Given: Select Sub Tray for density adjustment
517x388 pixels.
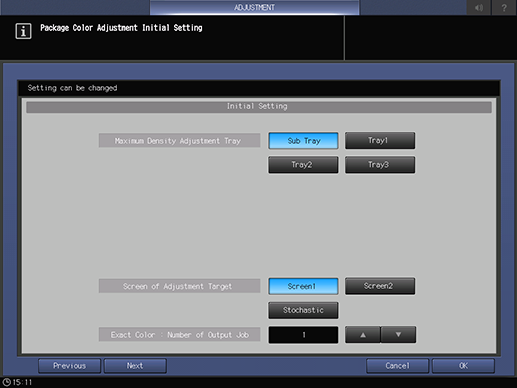Looking at the screenshot, I should click(303, 141).
